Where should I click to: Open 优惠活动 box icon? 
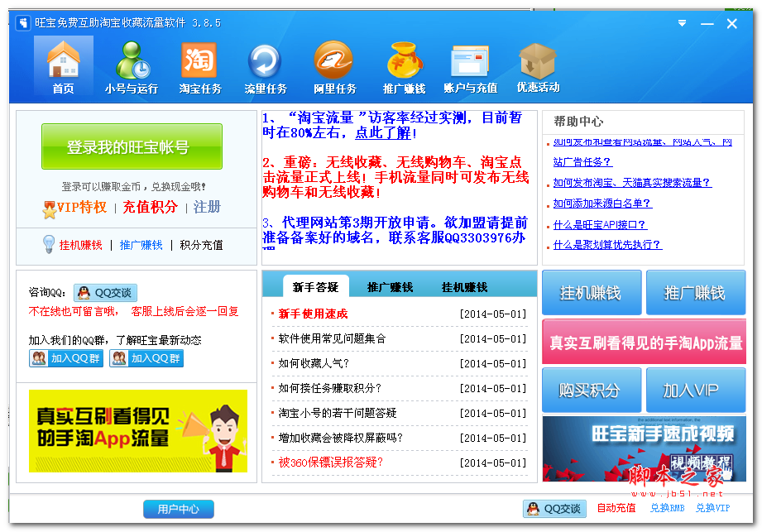click(x=538, y=66)
